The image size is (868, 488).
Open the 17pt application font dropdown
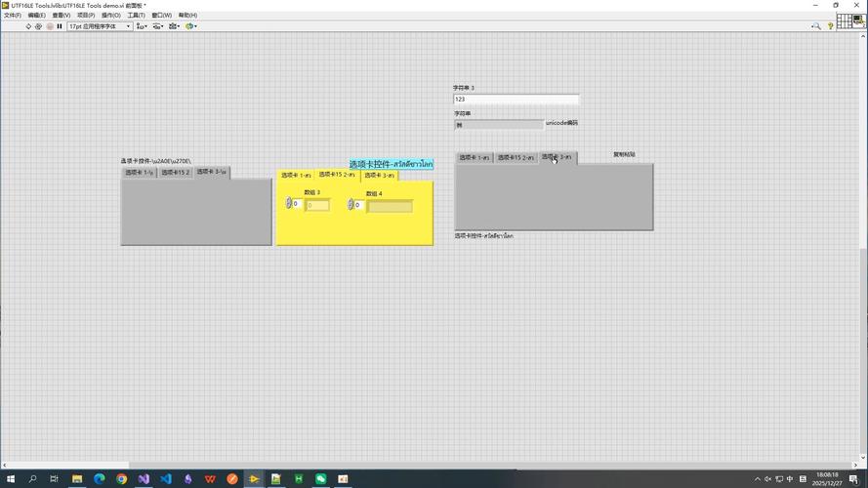99,26
